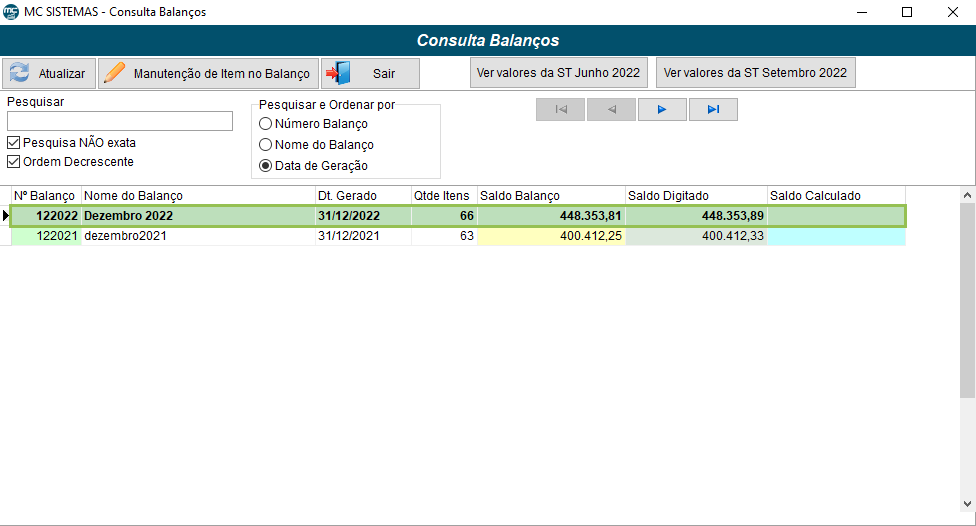The width and height of the screenshot is (976, 526).
Task: Open Ver valores da ST Junho 2022
Action: point(559,73)
